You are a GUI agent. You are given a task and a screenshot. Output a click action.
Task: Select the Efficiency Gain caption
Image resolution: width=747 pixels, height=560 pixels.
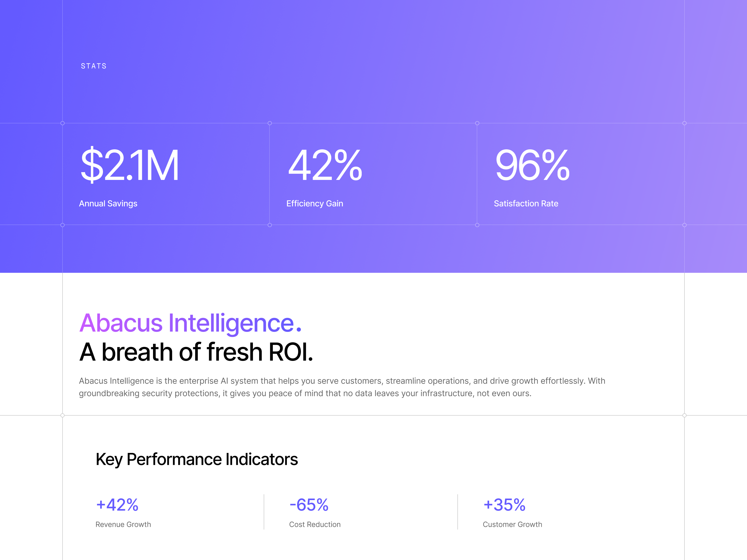314,204
